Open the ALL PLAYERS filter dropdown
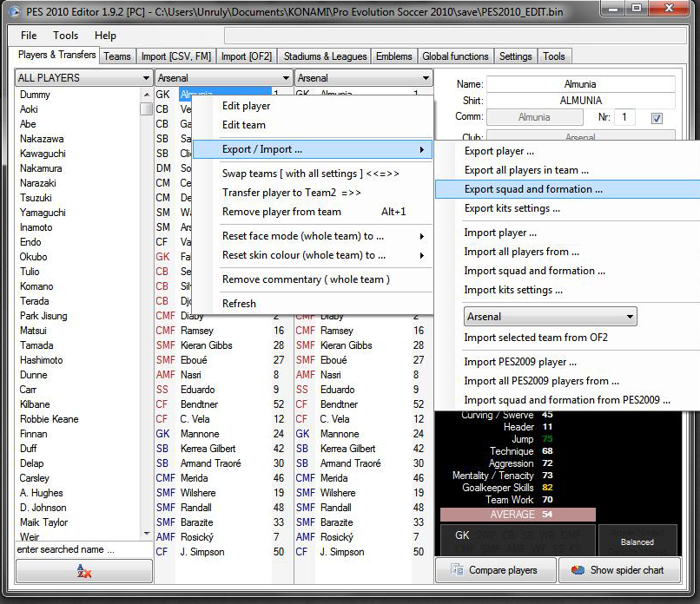 [83, 78]
